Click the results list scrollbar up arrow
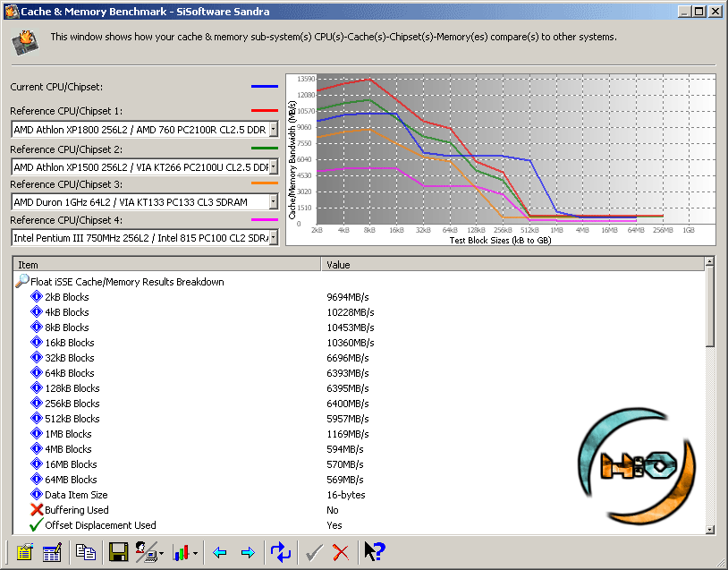728x570 pixels. coord(709,262)
